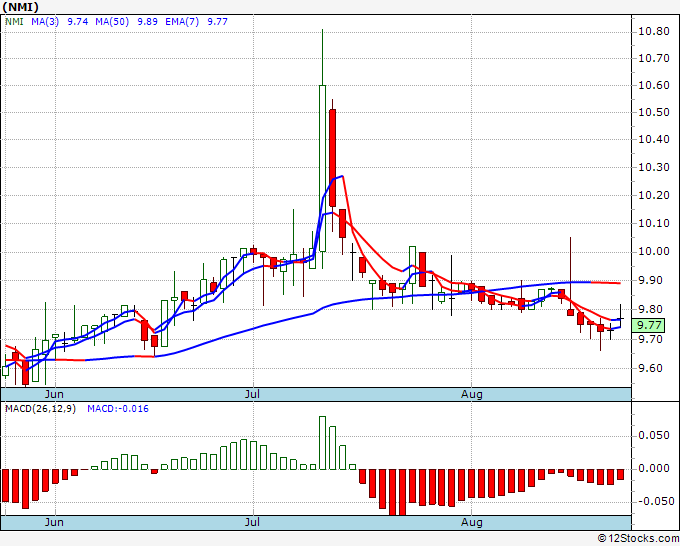The height and width of the screenshot is (546, 680).
Task: Click the 10.10 price axis label
Action: click(x=654, y=223)
